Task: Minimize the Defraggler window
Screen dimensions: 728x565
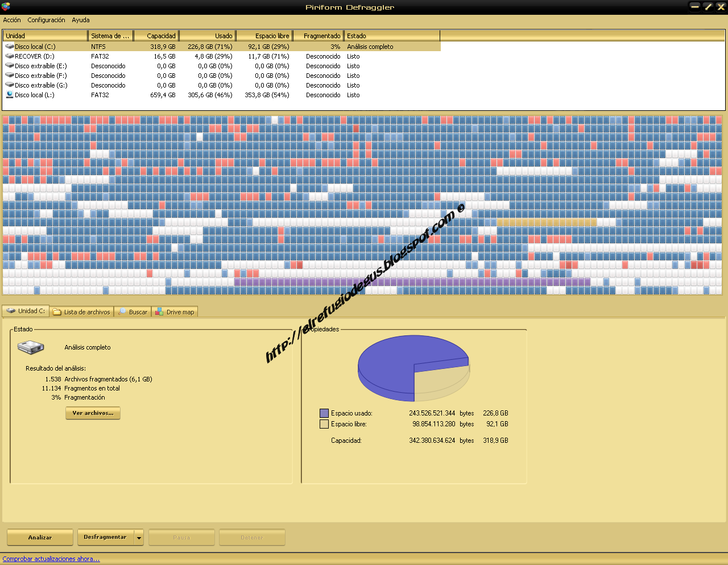Action: click(x=694, y=7)
